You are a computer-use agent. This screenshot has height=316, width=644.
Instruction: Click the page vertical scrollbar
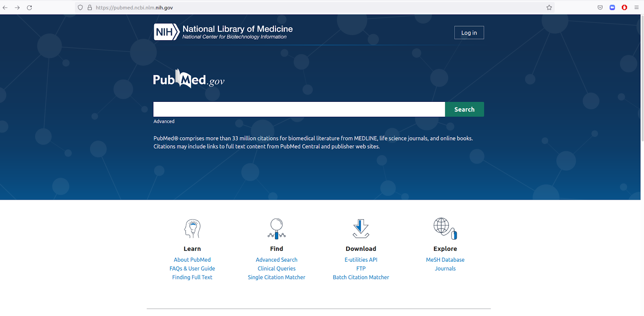tap(642, 78)
